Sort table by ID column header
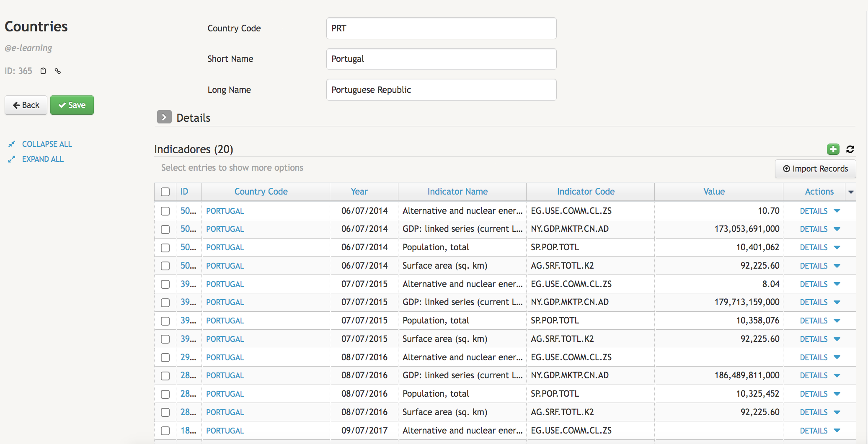Image resolution: width=868 pixels, height=444 pixels. [184, 192]
